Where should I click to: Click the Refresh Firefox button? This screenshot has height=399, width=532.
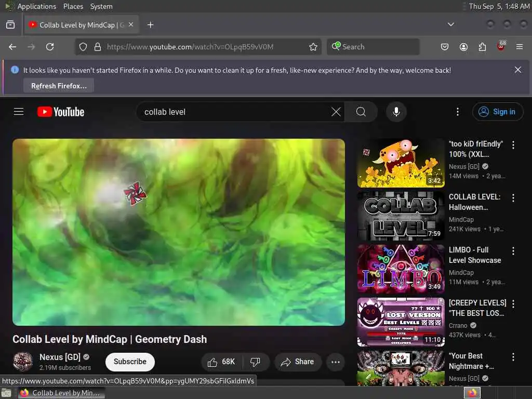[59, 86]
